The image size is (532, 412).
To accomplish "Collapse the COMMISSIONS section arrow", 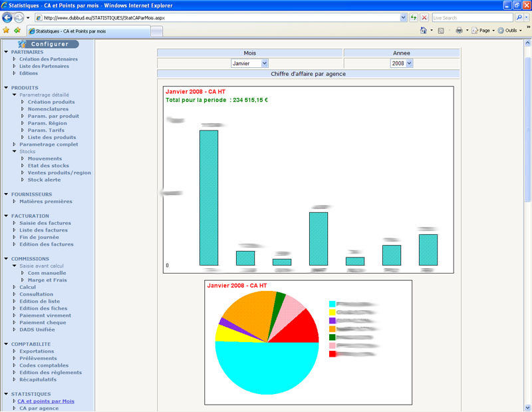I will (6, 259).
